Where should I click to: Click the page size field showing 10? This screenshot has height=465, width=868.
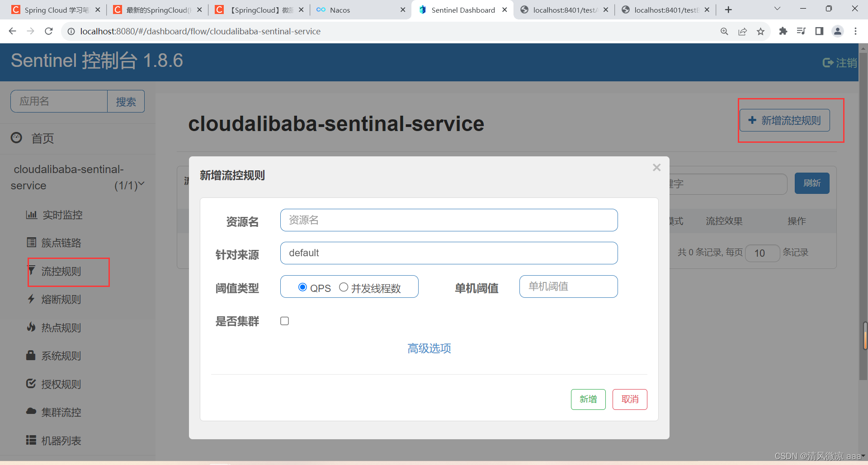point(762,253)
